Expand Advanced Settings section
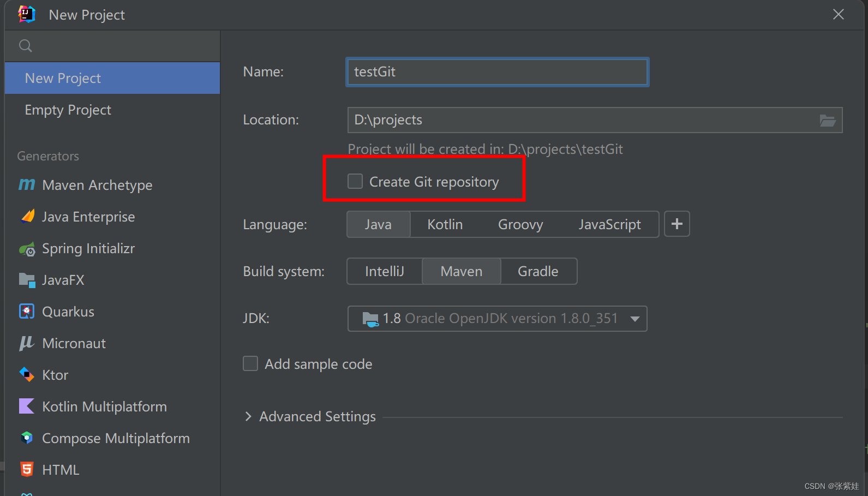Viewport: 868px width, 496px height. click(249, 416)
